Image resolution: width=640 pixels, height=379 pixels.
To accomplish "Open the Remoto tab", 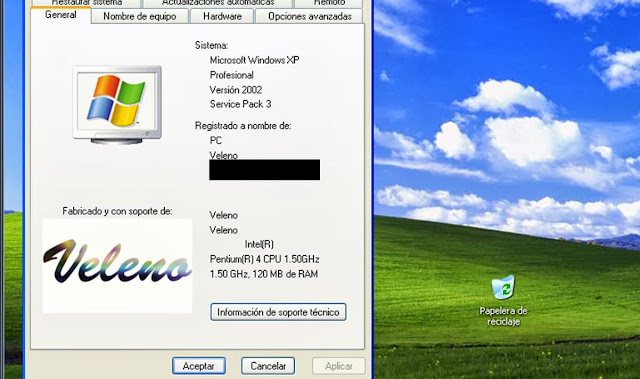I will click(329, 3).
